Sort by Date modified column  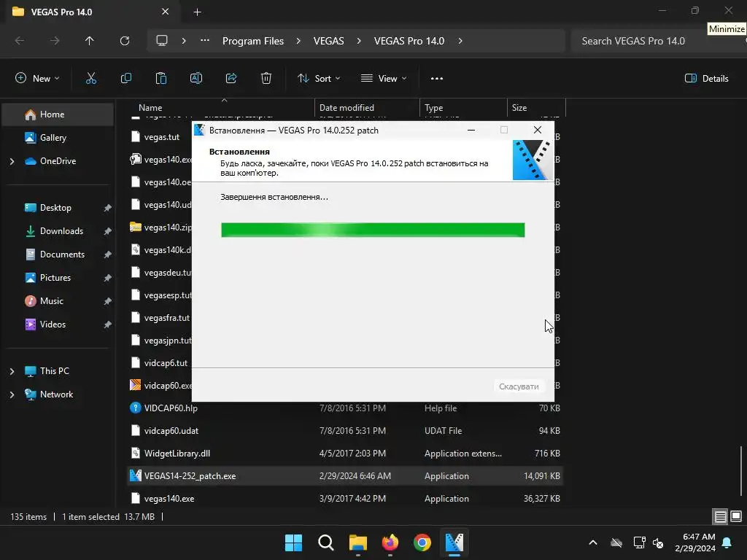[x=347, y=108]
